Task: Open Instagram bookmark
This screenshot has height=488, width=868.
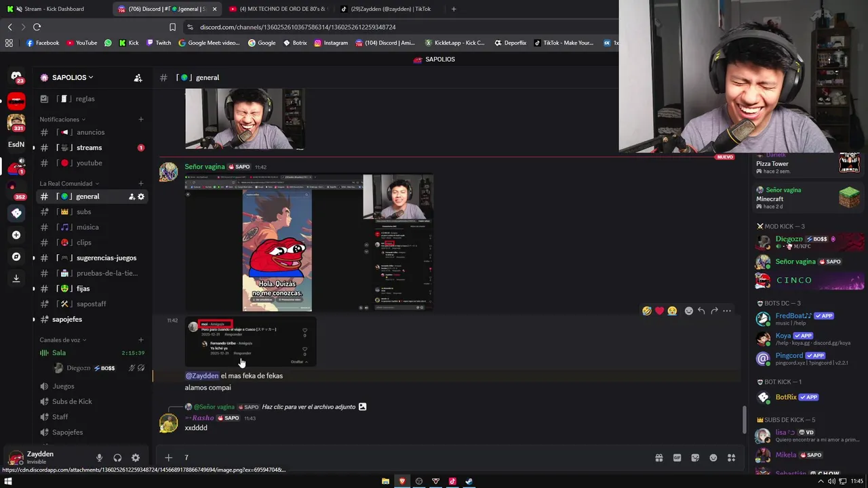Action: point(331,43)
